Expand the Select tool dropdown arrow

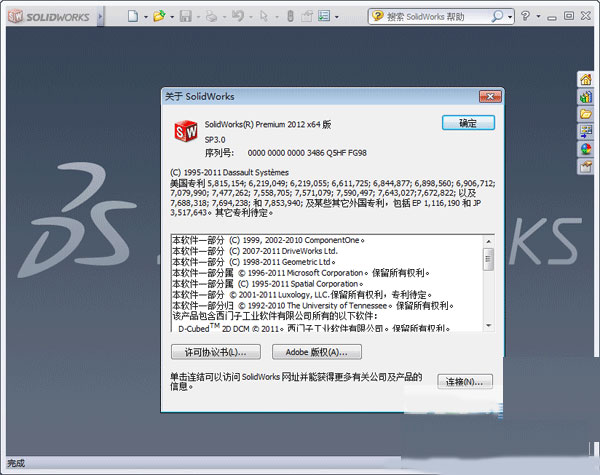(277, 17)
